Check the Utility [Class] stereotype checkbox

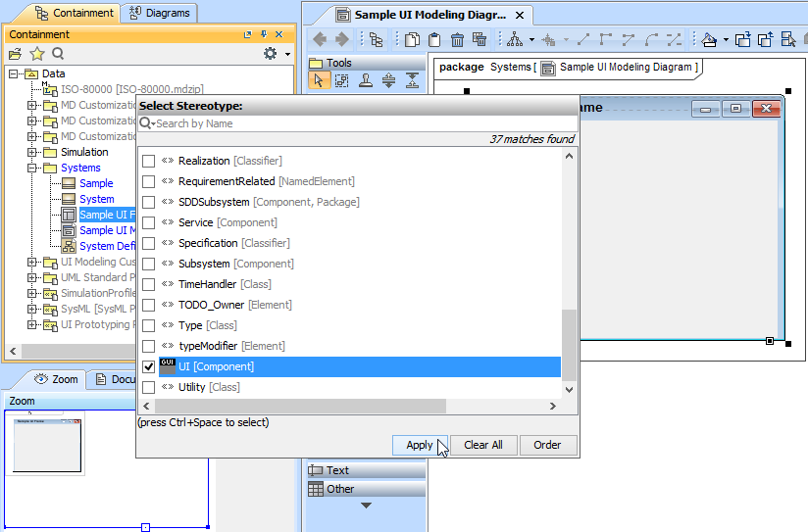[x=149, y=387]
